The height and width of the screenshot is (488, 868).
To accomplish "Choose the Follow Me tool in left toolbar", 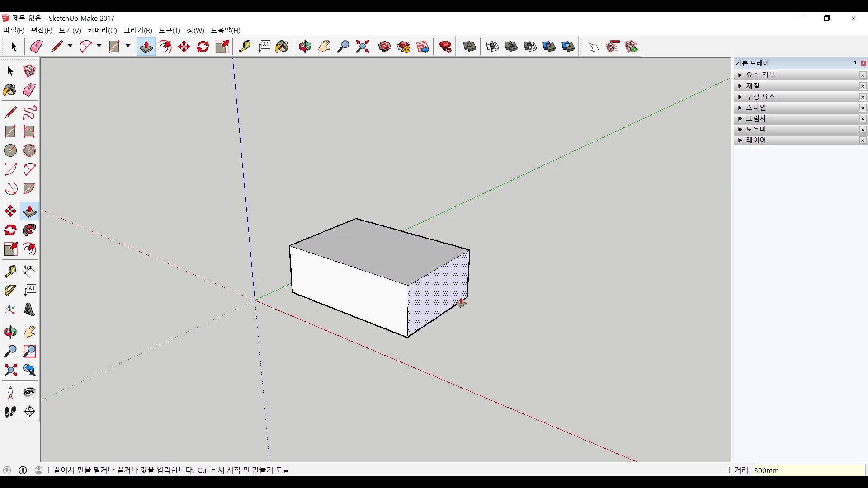I will pos(29,230).
